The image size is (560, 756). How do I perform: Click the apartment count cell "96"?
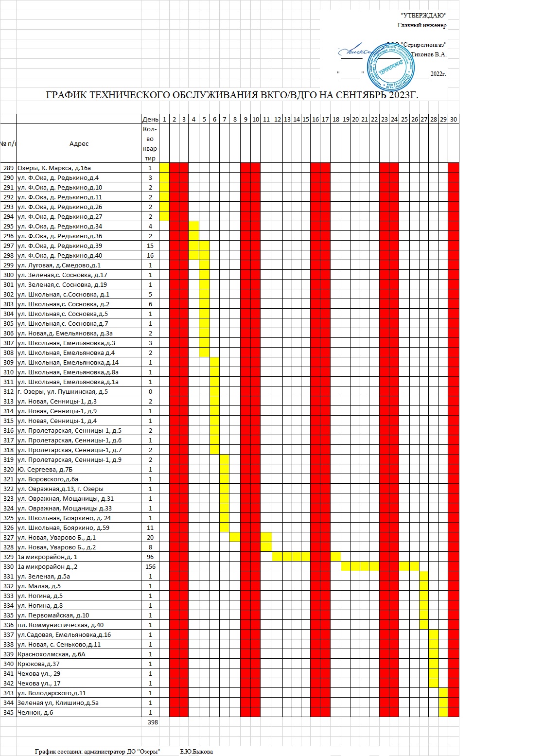(x=150, y=557)
